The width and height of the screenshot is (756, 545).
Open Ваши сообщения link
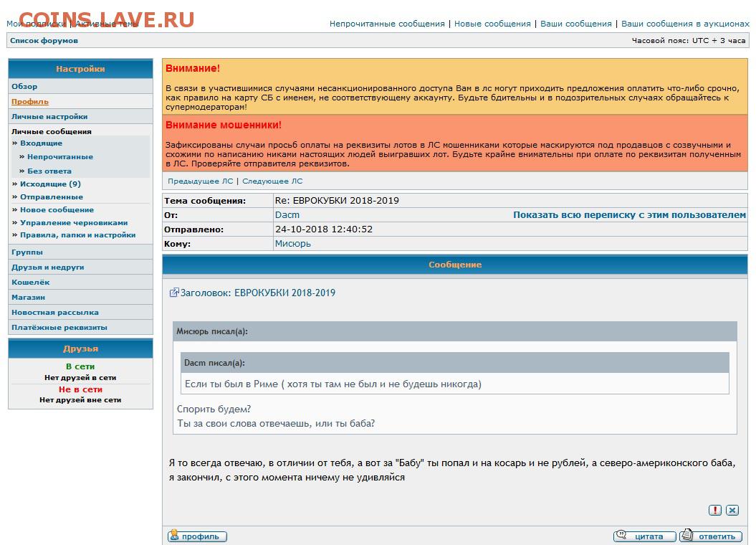click(575, 24)
